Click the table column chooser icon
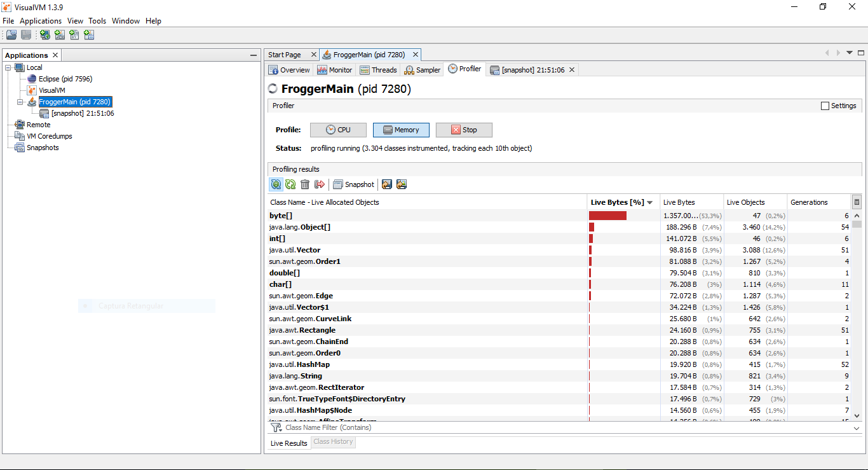Screen dimensions: 868x470 tap(857, 202)
